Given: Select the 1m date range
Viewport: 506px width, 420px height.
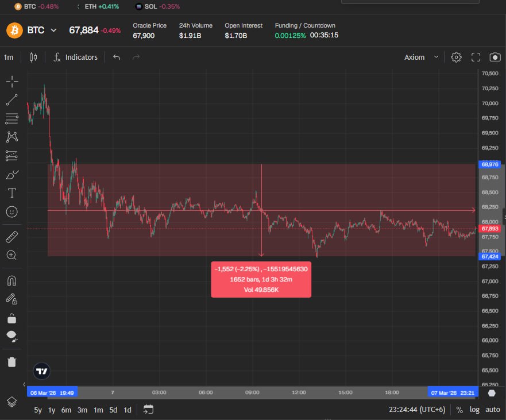Looking at the screenshot, I should point(98,410).
